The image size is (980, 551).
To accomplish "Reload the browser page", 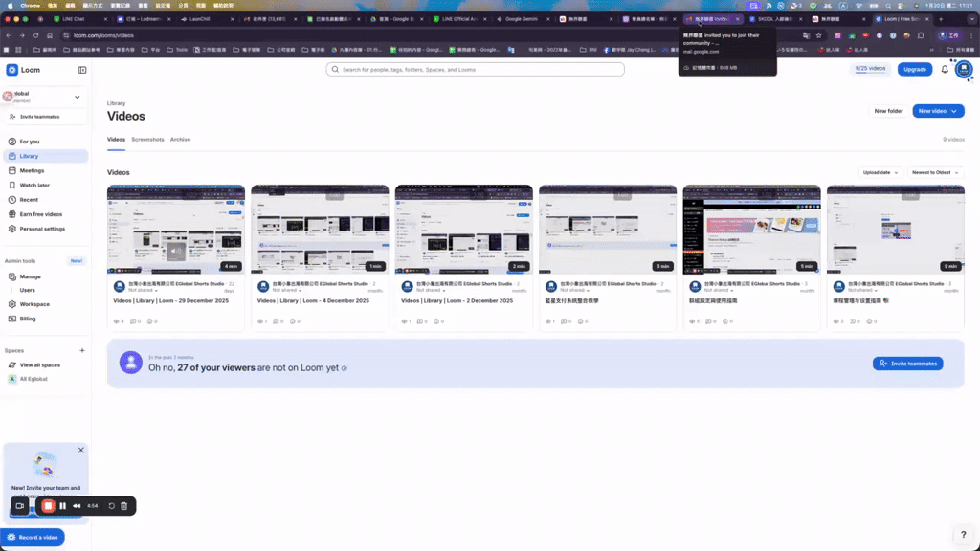I will [x=35, y=35].
